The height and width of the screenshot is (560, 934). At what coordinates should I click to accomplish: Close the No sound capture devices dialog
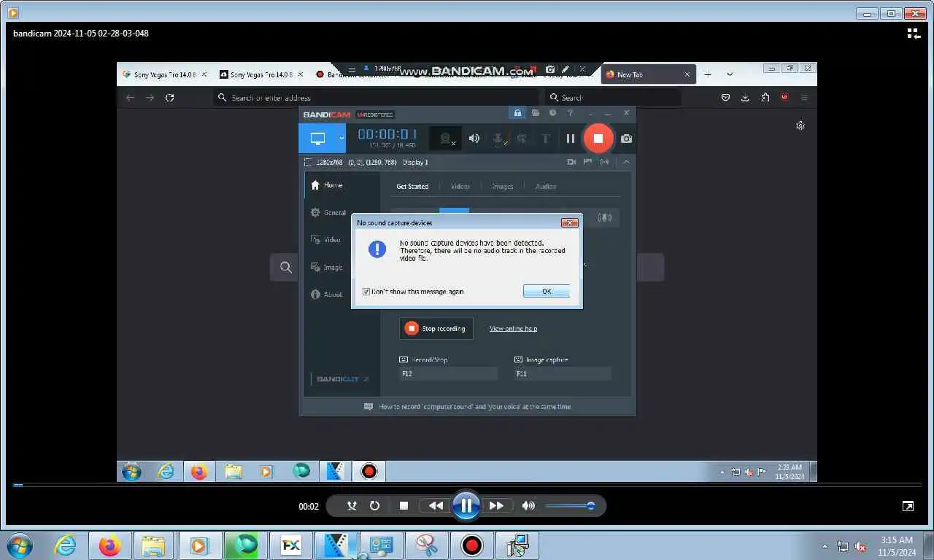click(570, 222)
